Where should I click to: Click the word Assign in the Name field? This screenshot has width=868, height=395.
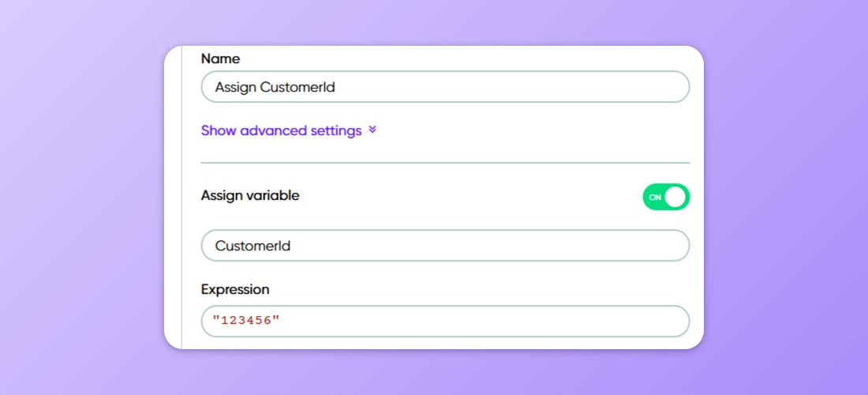point(235,87)
